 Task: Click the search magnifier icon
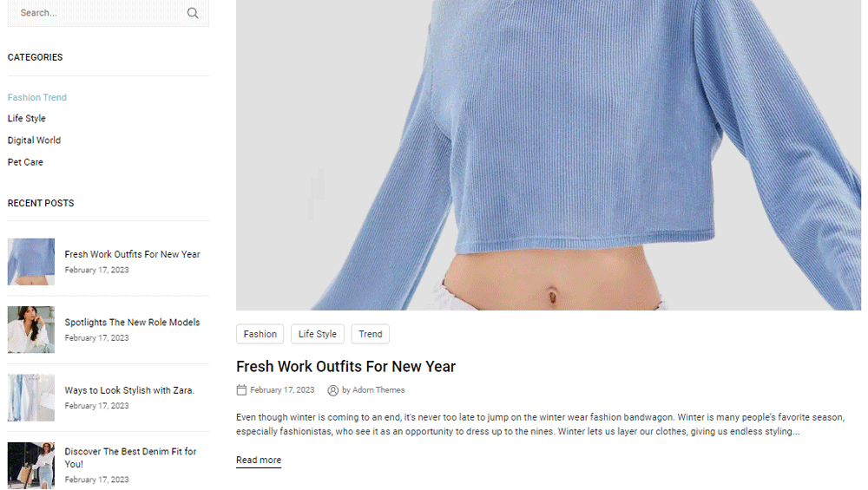click(193, 13)
